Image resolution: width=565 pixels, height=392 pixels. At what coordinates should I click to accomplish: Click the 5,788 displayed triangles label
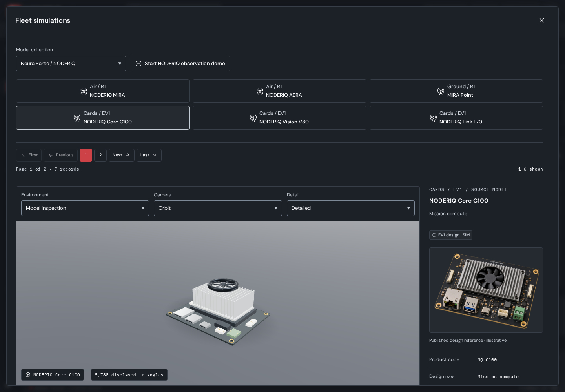pyautogui.click(x=129, y=375)
